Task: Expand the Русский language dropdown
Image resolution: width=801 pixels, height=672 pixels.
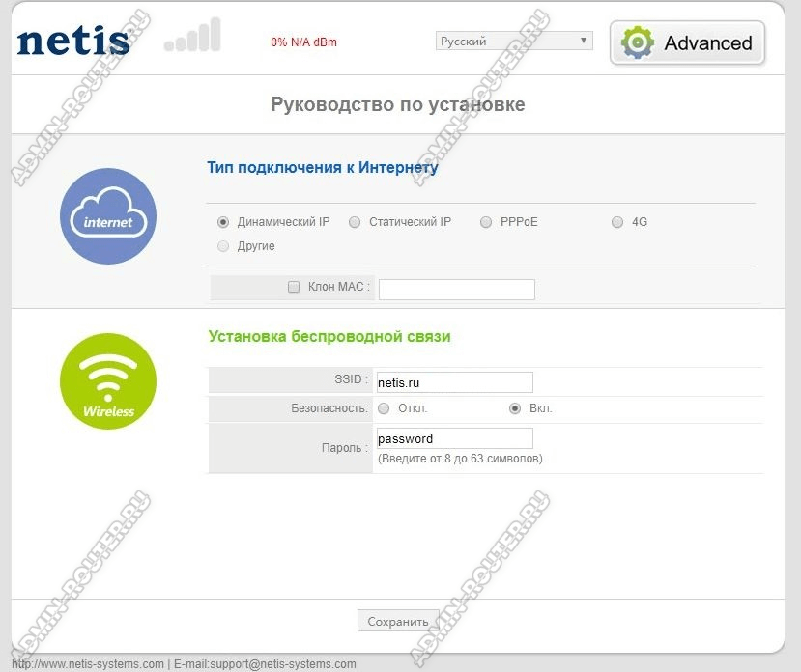Action: click(x=513, y=41)
